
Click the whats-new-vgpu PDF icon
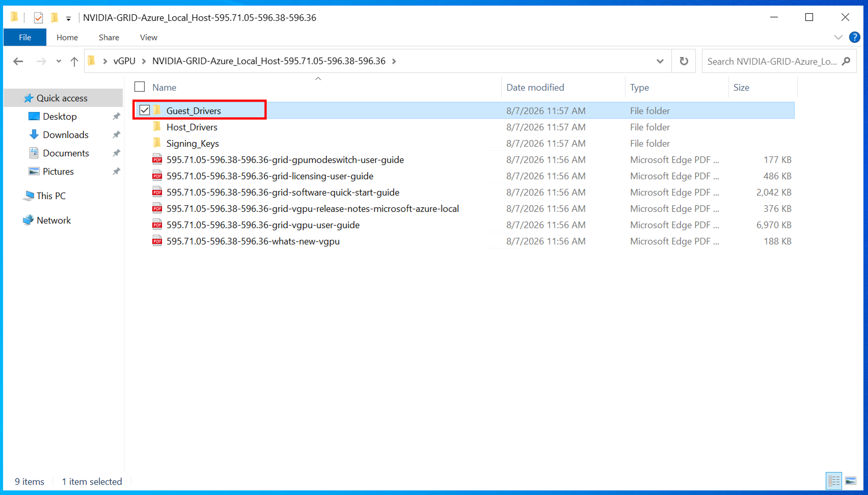tap(157, 241)
